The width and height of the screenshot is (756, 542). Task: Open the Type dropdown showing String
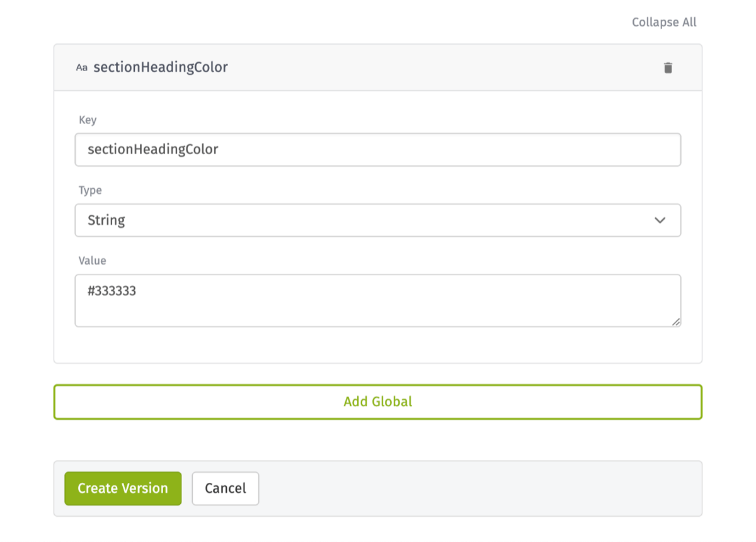click(x=378, y=220)
